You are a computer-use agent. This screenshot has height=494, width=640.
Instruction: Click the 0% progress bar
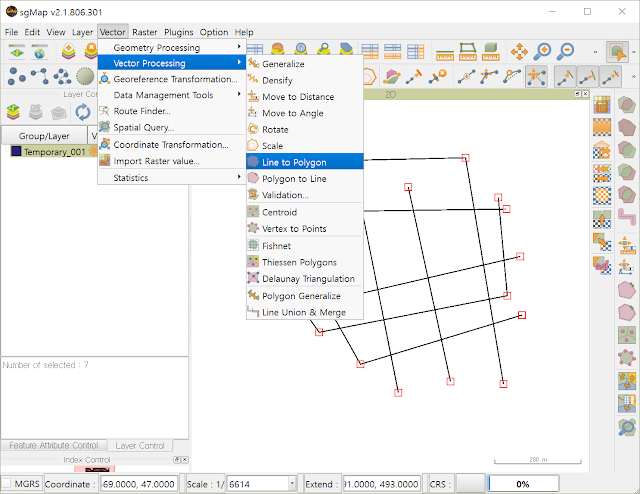coord(523,484)
